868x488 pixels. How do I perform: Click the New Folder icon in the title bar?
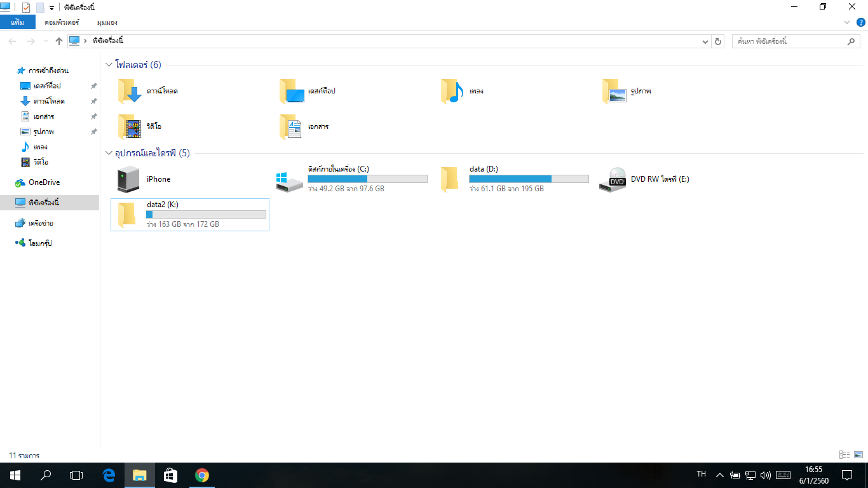pos(40,8)
